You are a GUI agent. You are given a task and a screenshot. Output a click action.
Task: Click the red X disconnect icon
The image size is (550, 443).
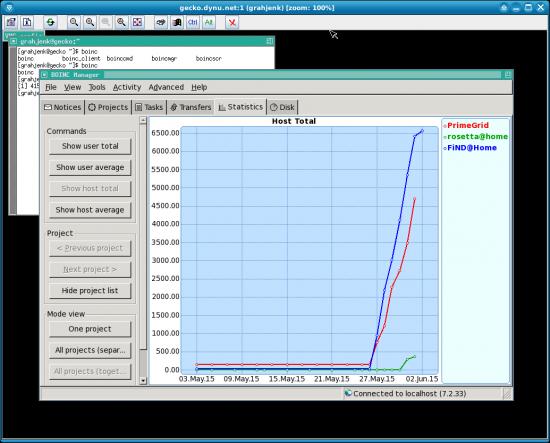(232, 22)
